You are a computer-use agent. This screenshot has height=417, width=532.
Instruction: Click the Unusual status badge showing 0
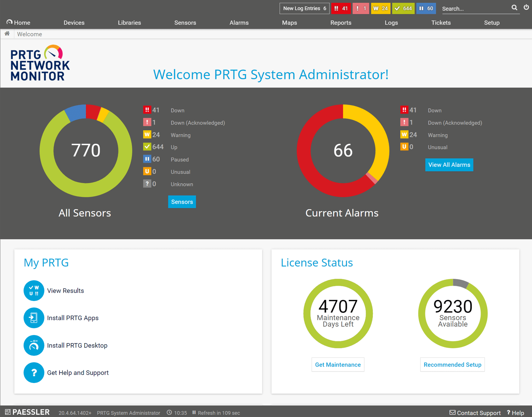click(x=147, y=171)
